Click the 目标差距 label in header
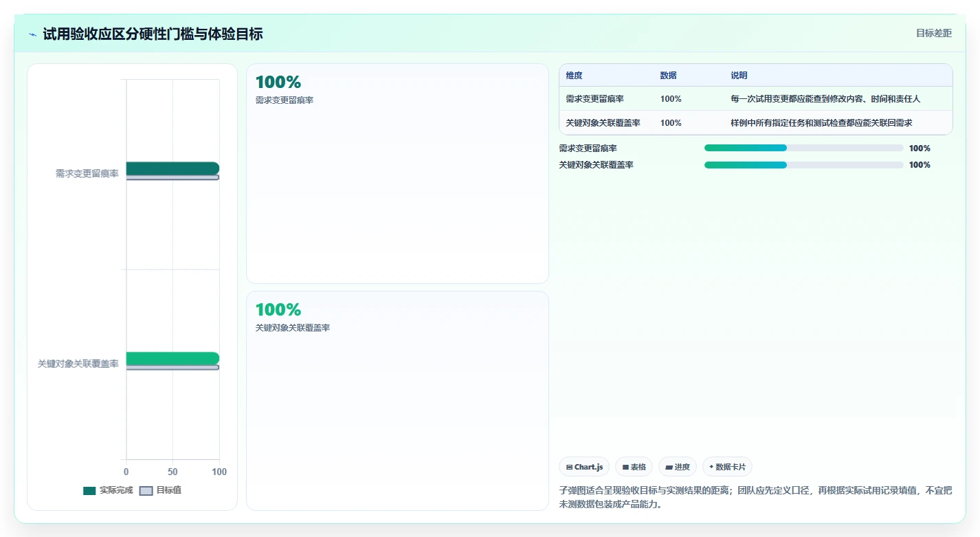Screen dimensions: 980x537 pos(934,33)
